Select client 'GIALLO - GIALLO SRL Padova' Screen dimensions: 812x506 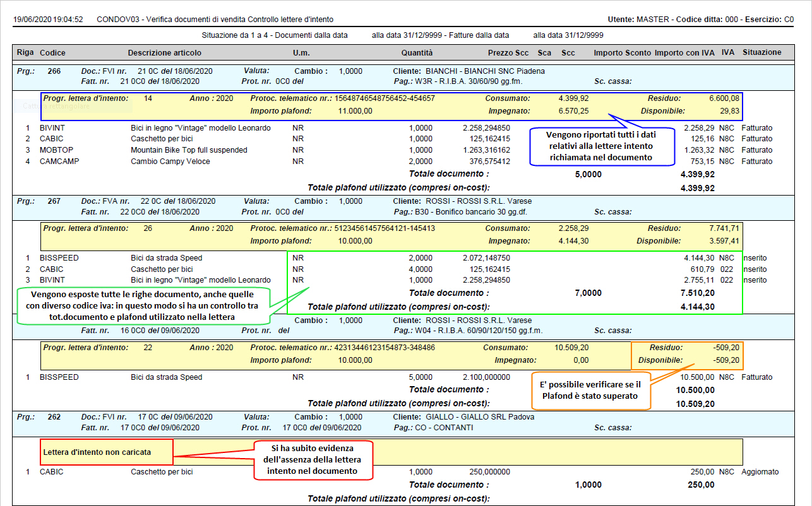coord(480,417)
